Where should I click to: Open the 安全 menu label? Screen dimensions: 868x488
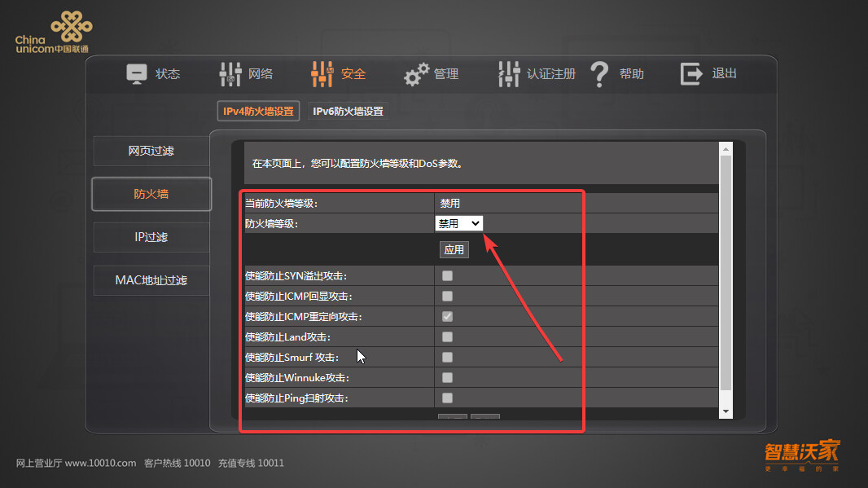coord(353,73)
